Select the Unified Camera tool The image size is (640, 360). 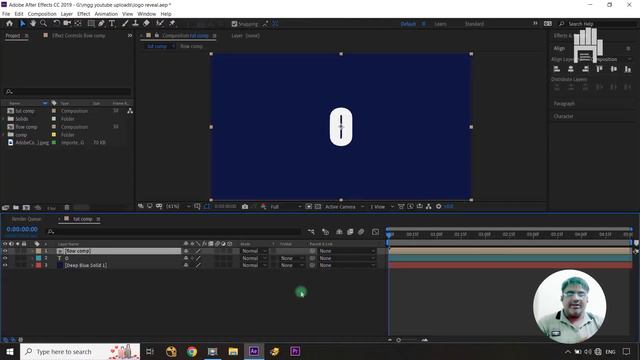coord(67,24)
